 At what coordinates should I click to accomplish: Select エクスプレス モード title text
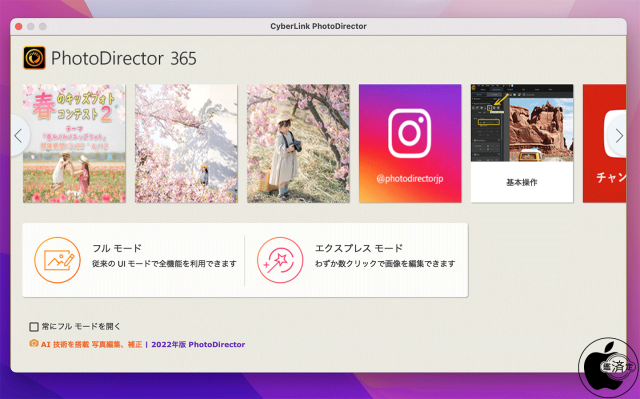point(359,248)
